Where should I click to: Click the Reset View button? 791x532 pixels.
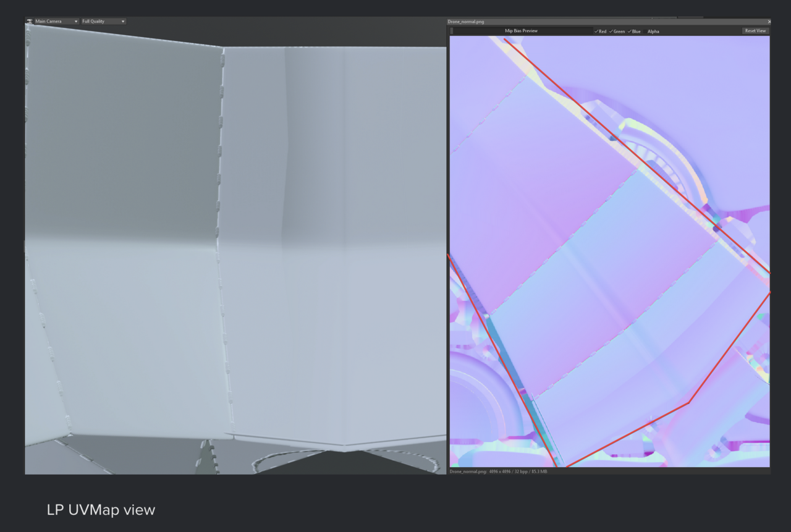[x=755, y=31]
